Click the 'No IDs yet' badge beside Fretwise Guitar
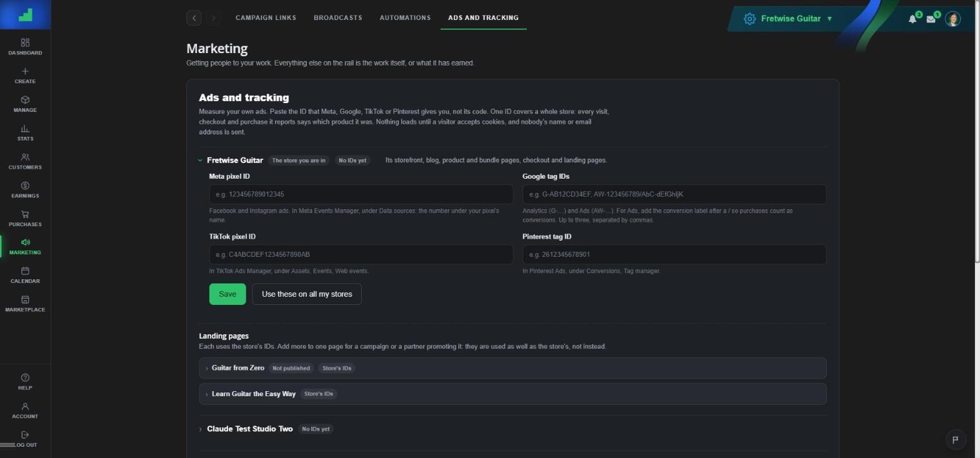The image size is (980, 458). (x=352, y=161)
